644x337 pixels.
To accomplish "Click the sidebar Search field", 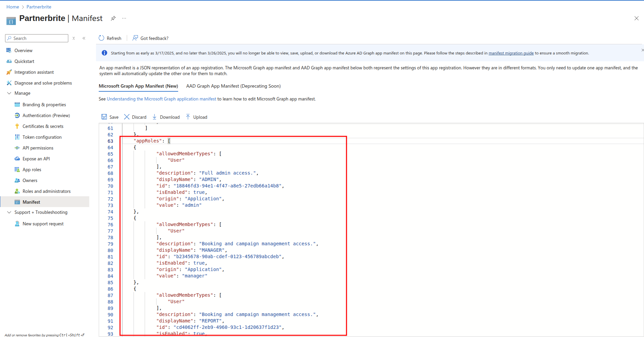I will point(37,38).
